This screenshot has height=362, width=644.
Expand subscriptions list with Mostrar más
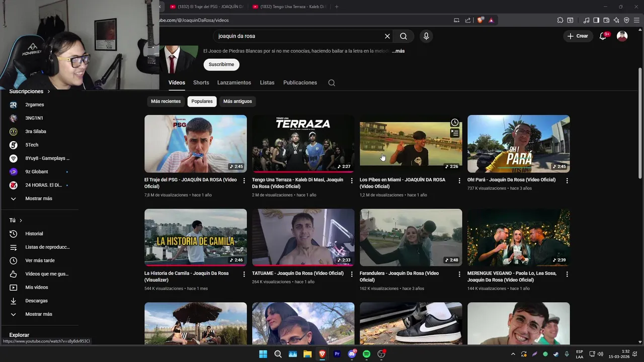tap(39, 199)
